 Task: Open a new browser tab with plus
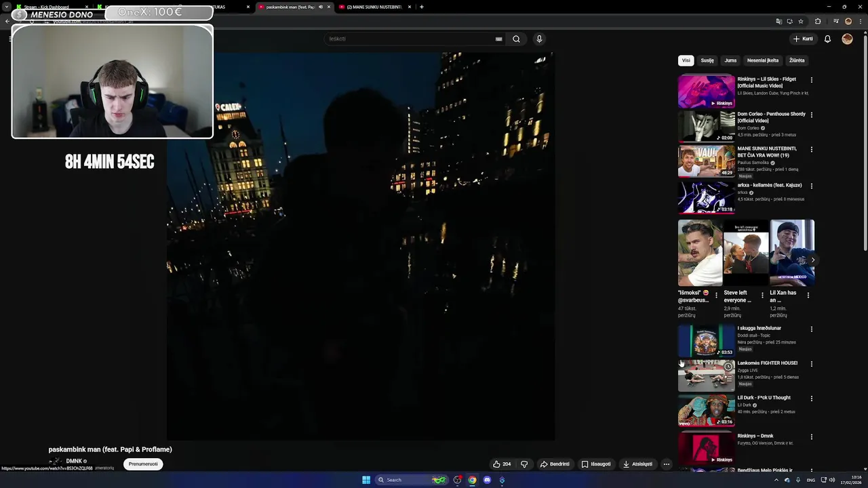pos(422,7)
